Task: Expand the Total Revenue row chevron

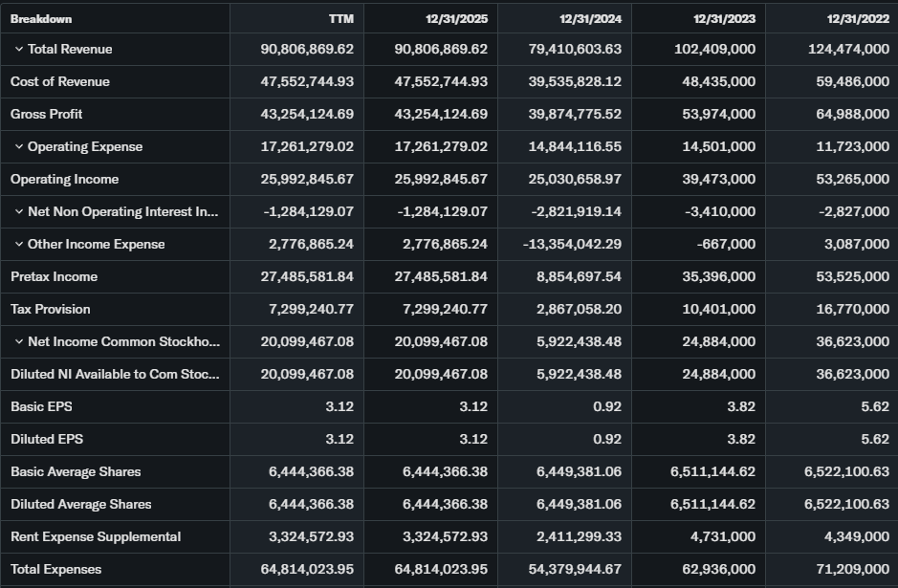Action: [x=19, y=50]
